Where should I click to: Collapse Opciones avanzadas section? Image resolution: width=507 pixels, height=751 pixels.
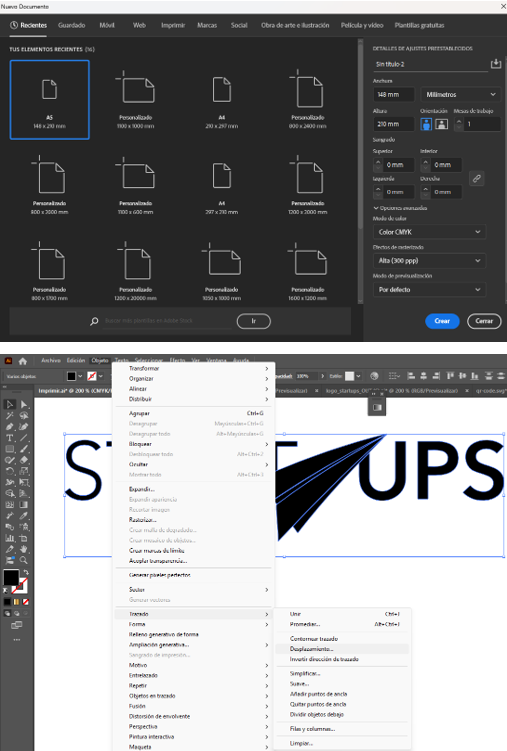coord(400,208)
